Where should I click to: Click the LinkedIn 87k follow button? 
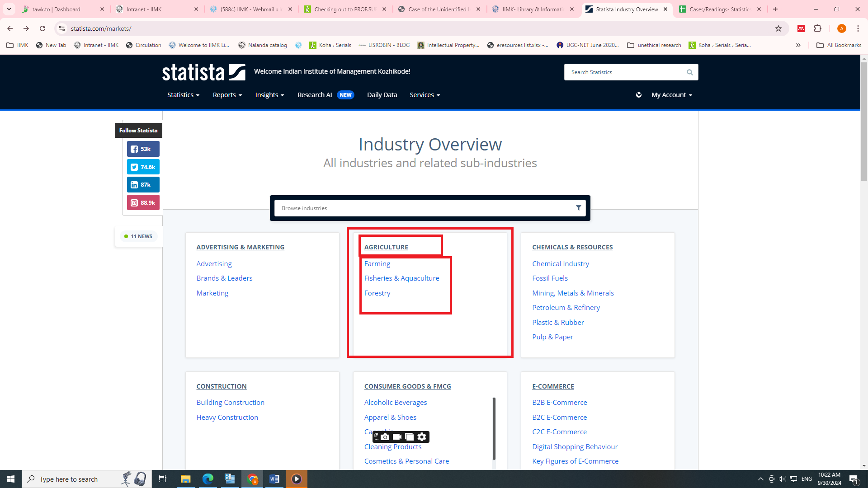tap(143, 184)
